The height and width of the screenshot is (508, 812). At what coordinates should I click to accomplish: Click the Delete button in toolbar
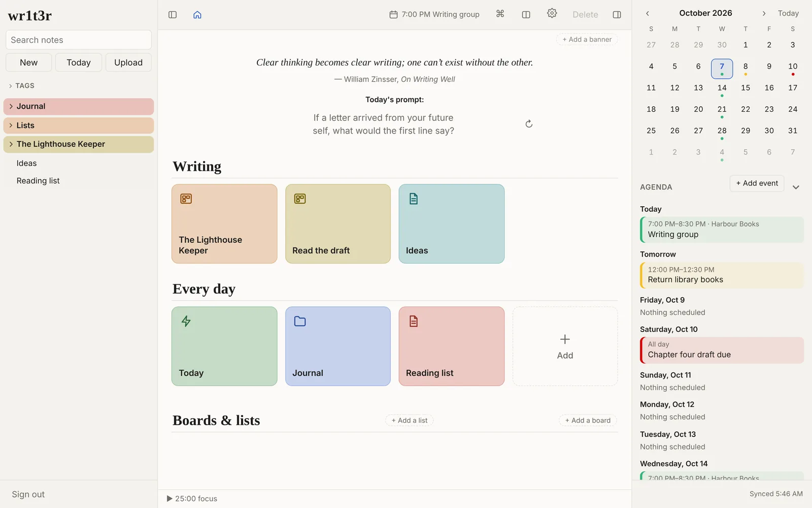(x=585, y=15)
